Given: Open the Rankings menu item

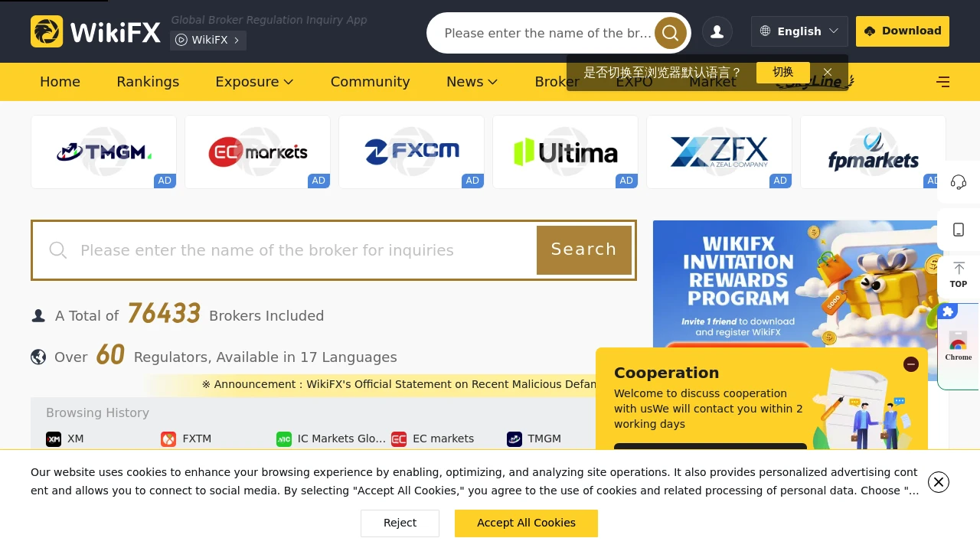Looking at the screenshot, I should 148,82.
